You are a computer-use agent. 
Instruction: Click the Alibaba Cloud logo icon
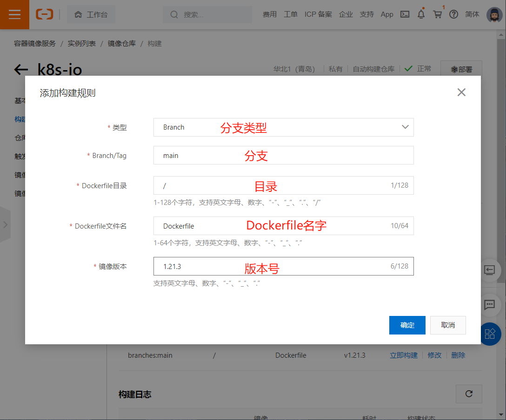tap(44, 14)
